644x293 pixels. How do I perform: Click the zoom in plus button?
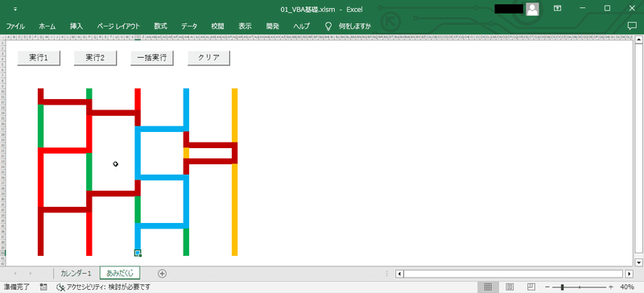(611, 287)
